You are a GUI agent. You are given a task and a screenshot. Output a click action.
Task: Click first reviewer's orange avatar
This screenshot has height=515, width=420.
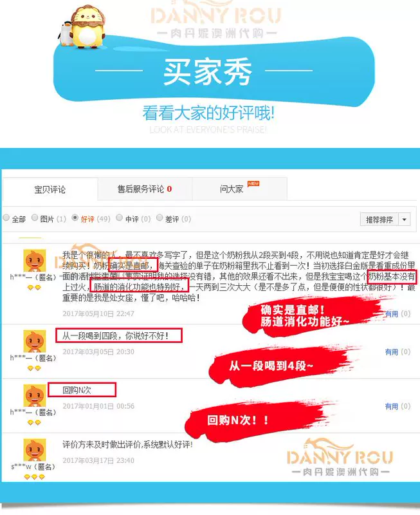point(35,261)
